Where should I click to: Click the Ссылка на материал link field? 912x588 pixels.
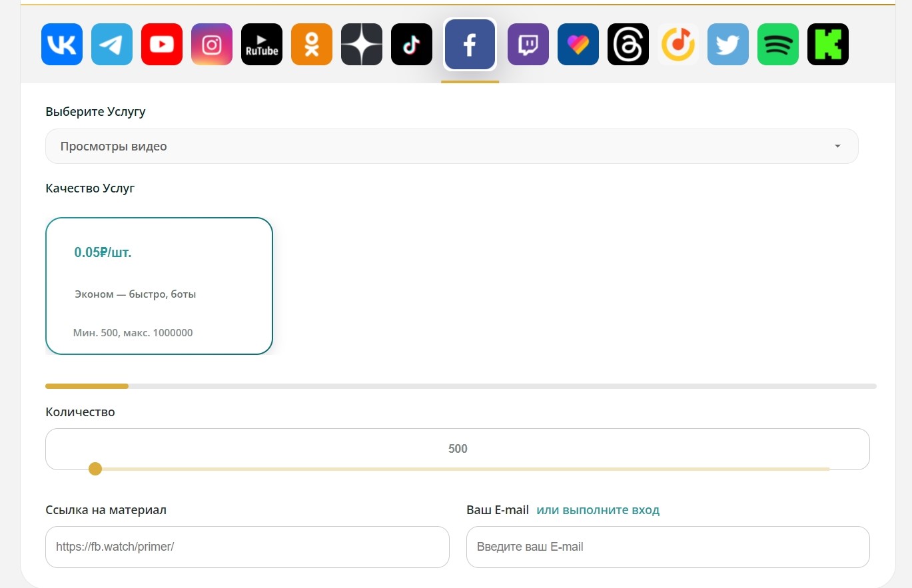247,547
